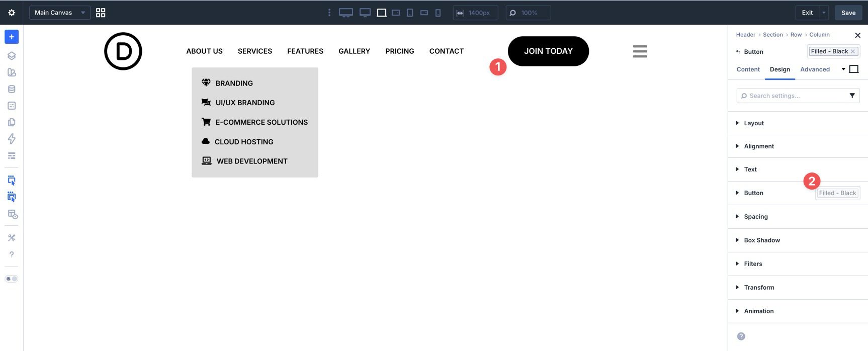This screenshot has height=351, width=868.
Task: Toggle the light/dark mode switch in sidebar
Action: pyautogui.click(x=12, y=279)
